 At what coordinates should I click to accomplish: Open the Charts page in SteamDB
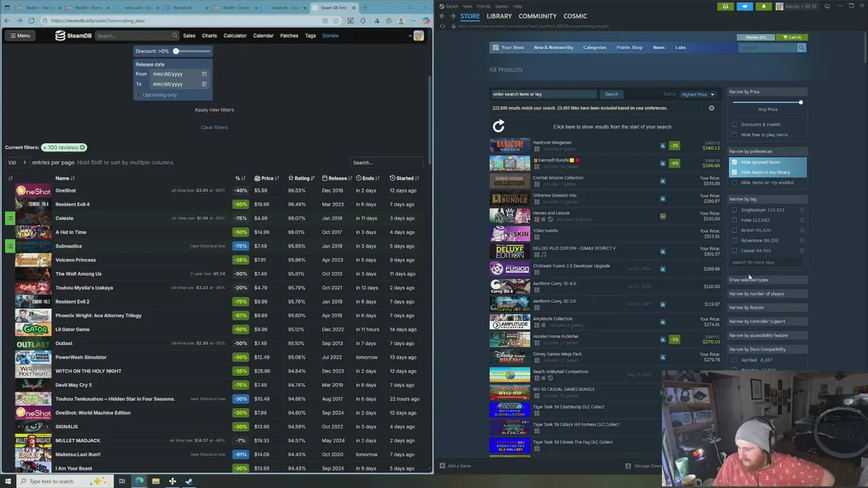pyautogui.click(x=210, y=35)
